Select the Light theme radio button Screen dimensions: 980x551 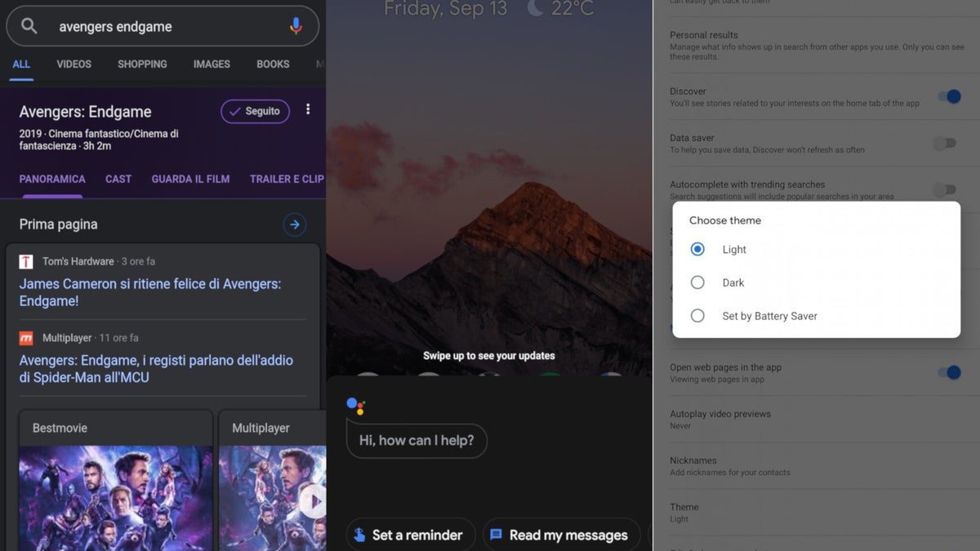point(697,249)
